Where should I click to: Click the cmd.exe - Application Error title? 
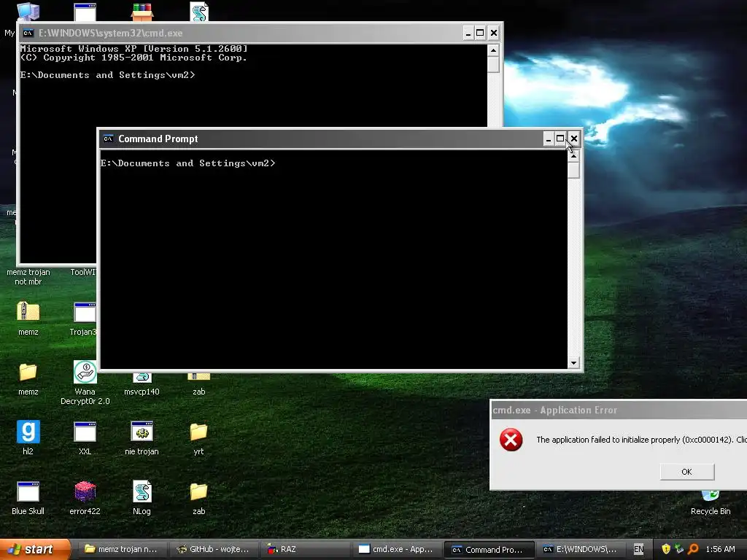click(x=555, y=410)
